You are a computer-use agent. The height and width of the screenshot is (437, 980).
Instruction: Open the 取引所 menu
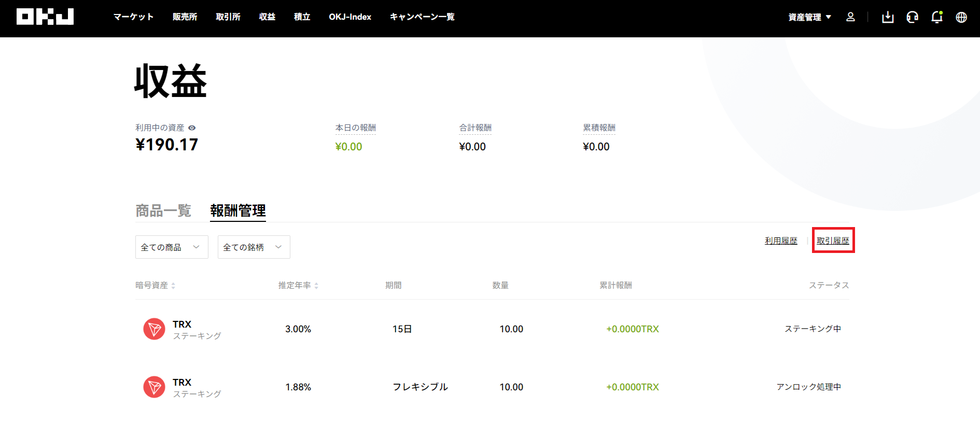228,17
